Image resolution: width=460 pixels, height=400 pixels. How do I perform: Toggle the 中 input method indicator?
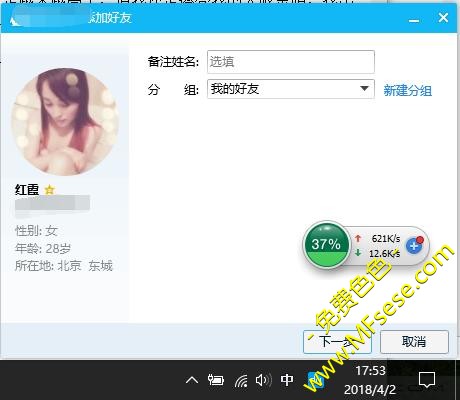click(x=287, y=380)
